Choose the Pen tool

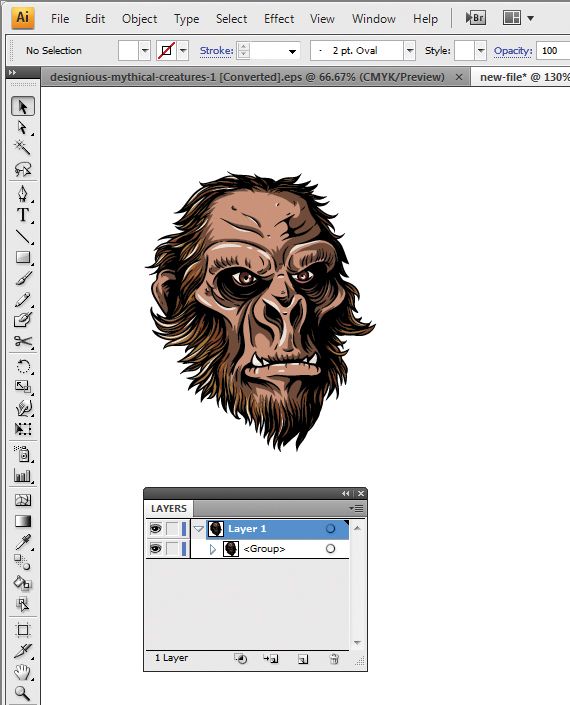22,194
